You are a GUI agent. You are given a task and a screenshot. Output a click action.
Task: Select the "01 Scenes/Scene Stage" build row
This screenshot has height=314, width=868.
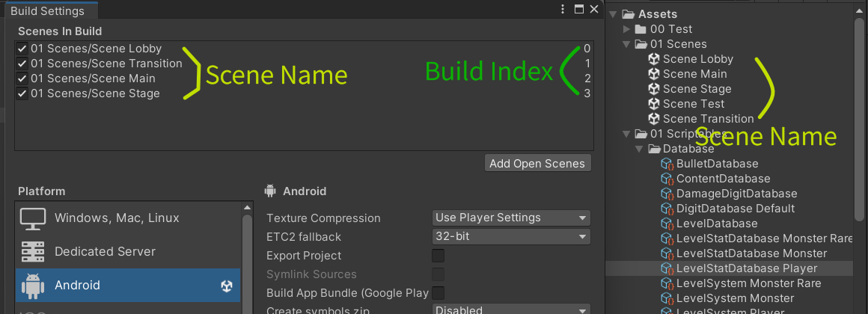pos(304,93)
